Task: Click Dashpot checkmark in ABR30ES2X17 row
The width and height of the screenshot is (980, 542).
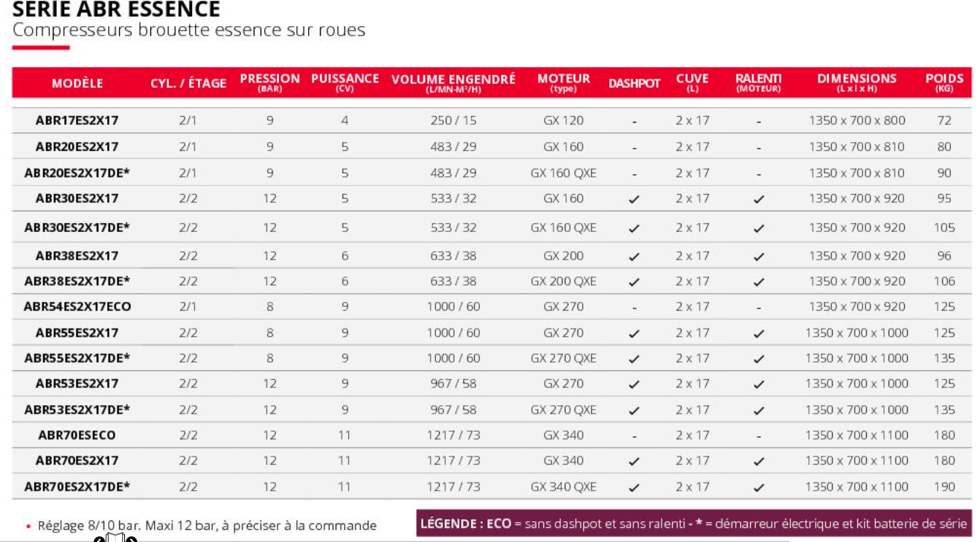Action: [634, 199]
